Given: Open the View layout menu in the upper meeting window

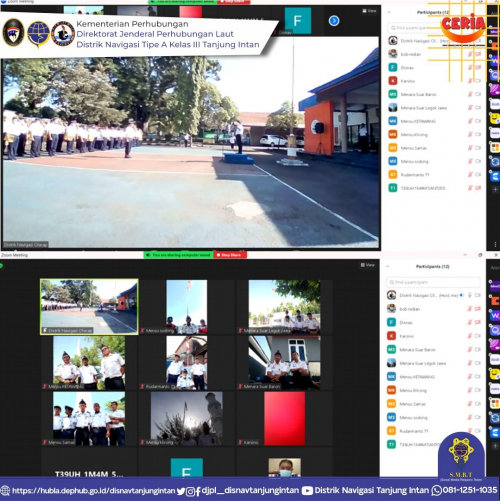Looking at the screenshot, I should click(369, 11).
